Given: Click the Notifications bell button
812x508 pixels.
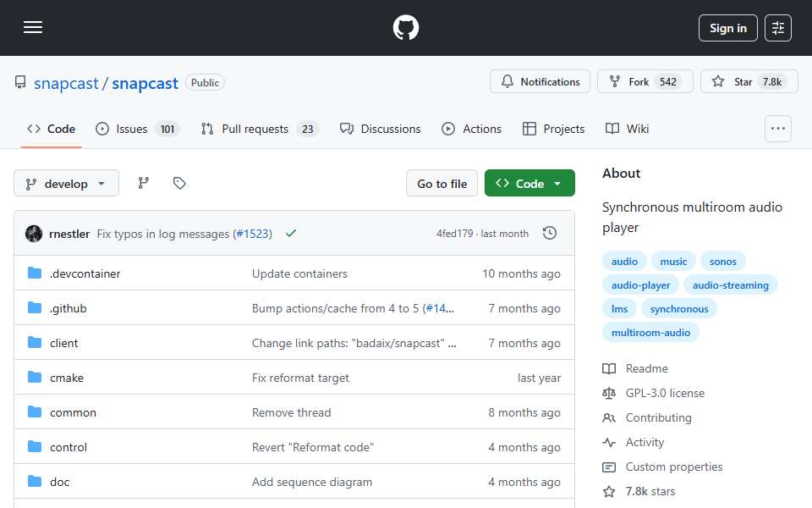Looking at the screenshot, I should [540, 82].
